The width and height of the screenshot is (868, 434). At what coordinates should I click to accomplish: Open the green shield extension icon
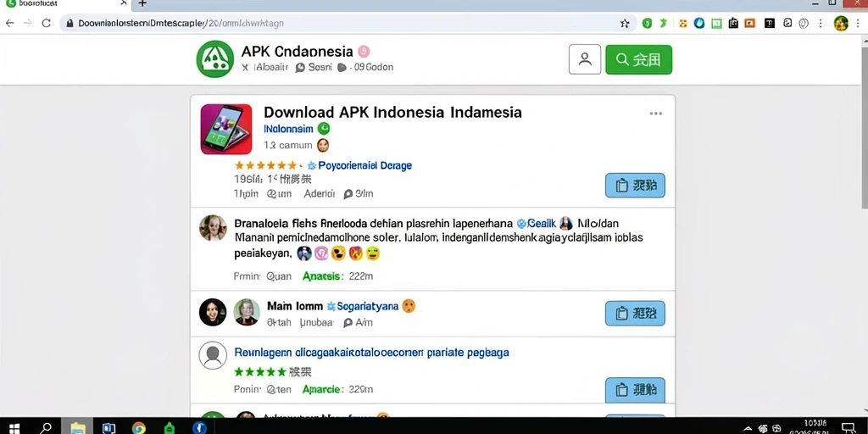pyautogui.click(x=647, y=23)
